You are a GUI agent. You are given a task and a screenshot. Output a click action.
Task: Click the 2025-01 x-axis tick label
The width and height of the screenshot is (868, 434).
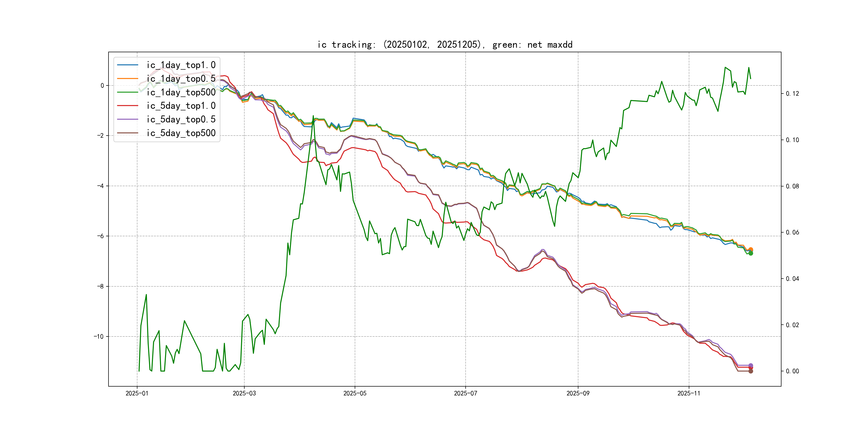click(137, 393)
